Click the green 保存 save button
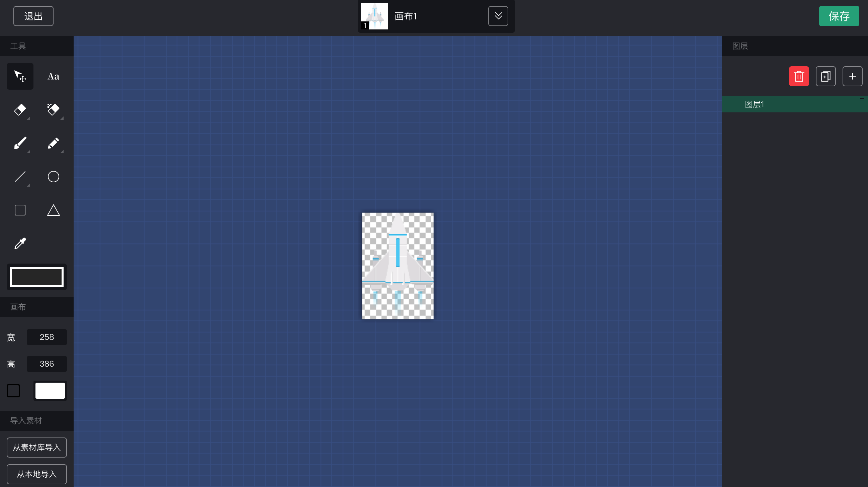 (839, 16)
